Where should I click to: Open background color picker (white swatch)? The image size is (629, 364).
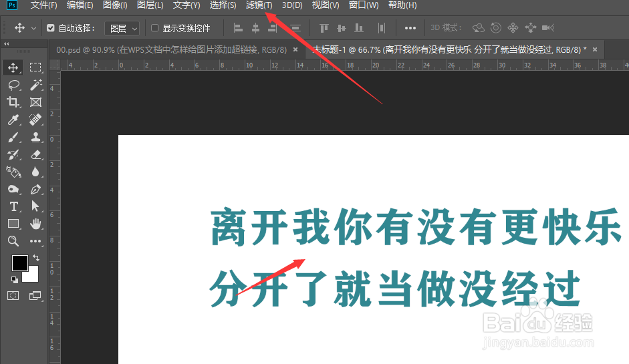[32, 276]
